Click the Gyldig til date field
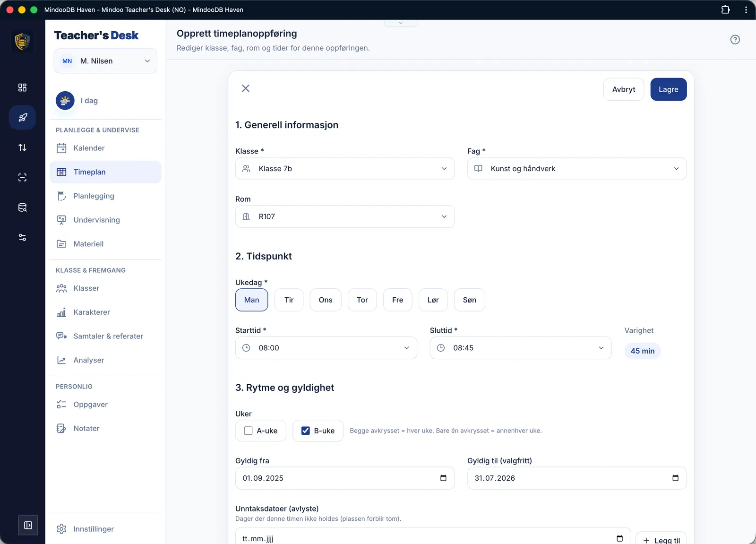Screen dimensions: 756x544 click(x=577, y=478)
